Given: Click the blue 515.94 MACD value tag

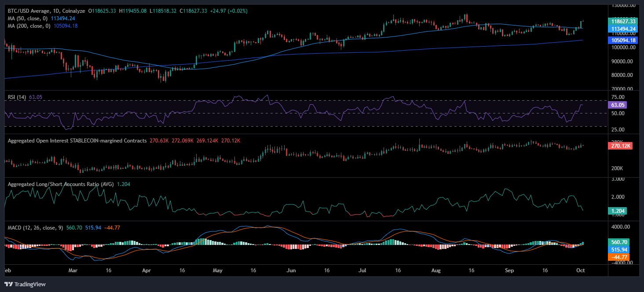Looking at the screenshot, I should (x=618, y=249).
